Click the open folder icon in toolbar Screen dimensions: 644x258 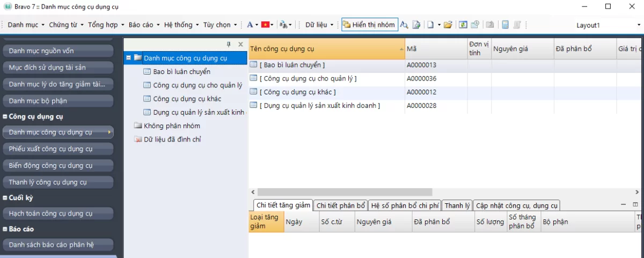(448, 25)
